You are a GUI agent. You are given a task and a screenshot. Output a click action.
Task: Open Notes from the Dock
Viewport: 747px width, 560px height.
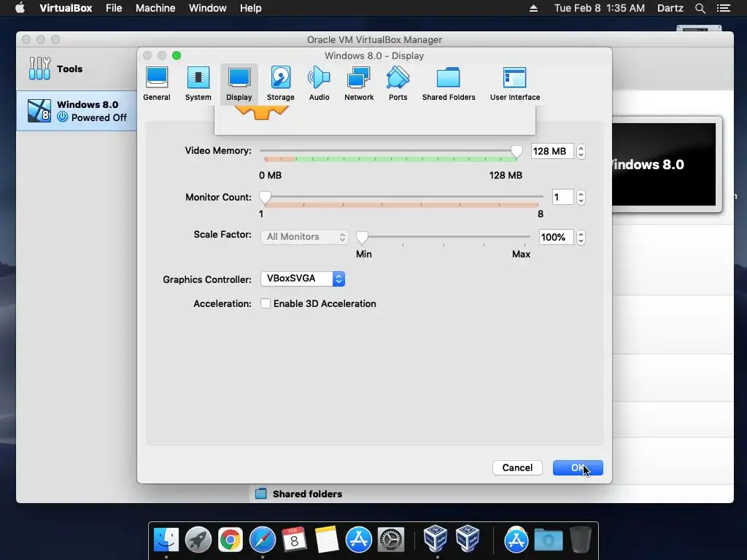click(x=326, y=540)
